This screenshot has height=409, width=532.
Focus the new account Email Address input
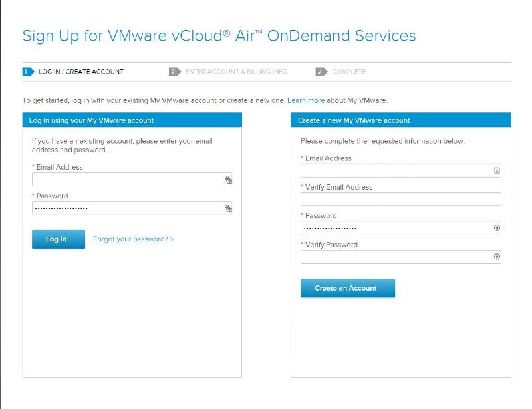401,170
